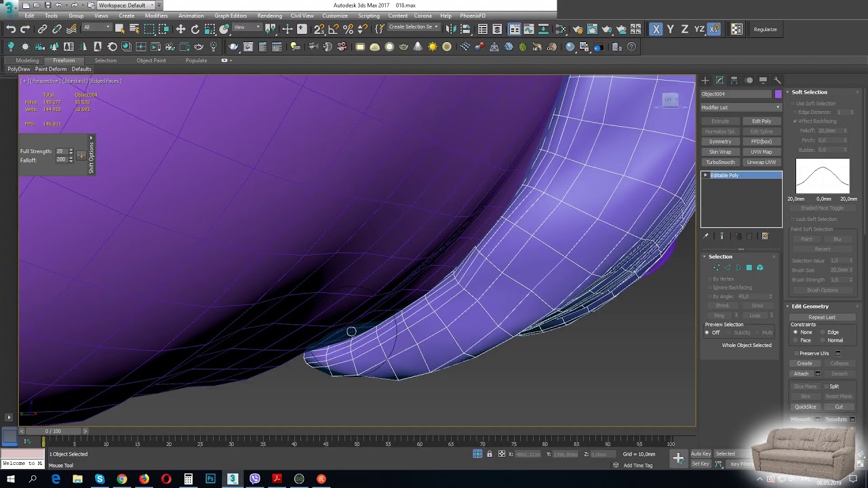Image resolution: width=868 pixels, height=488 pixels.
Task: Click the Mirror tool icon
Action: (x=451, y=29)
